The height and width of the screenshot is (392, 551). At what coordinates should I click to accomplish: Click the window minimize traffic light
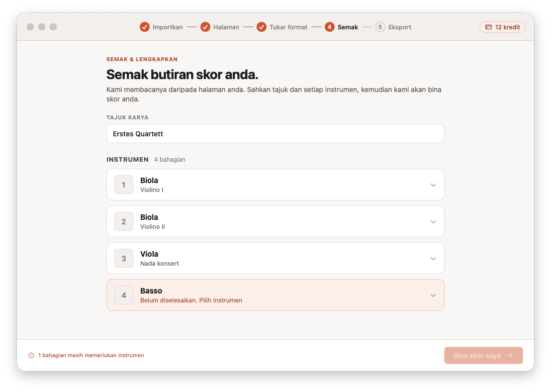click(x=42, y=27)
